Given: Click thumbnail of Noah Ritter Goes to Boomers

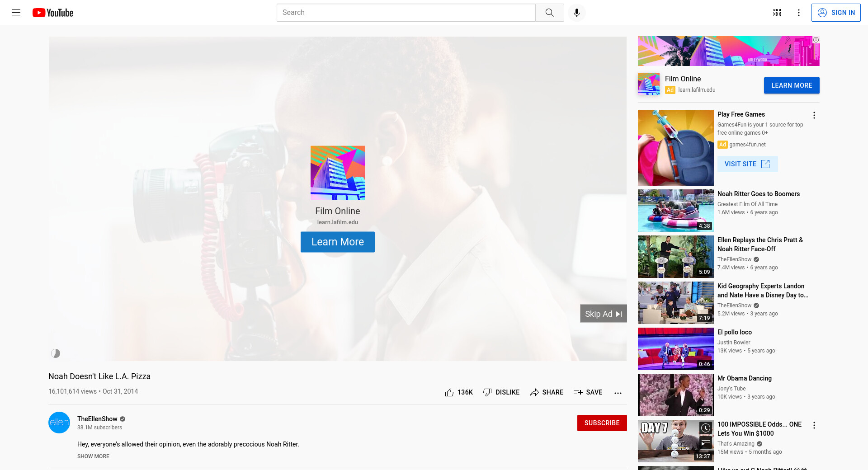Looking at the screenshot, I should 675,211.
